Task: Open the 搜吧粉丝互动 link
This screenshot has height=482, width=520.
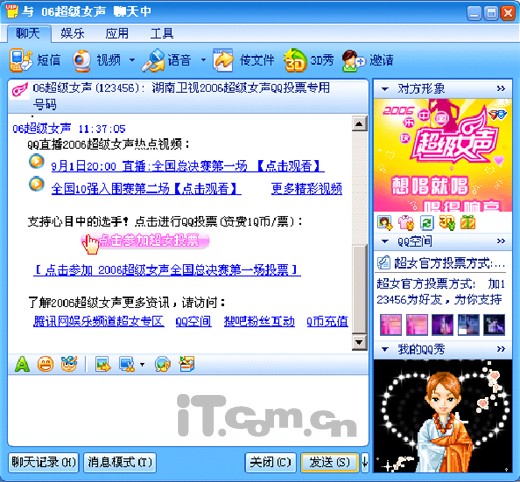Action: click(x=259, y=321)
